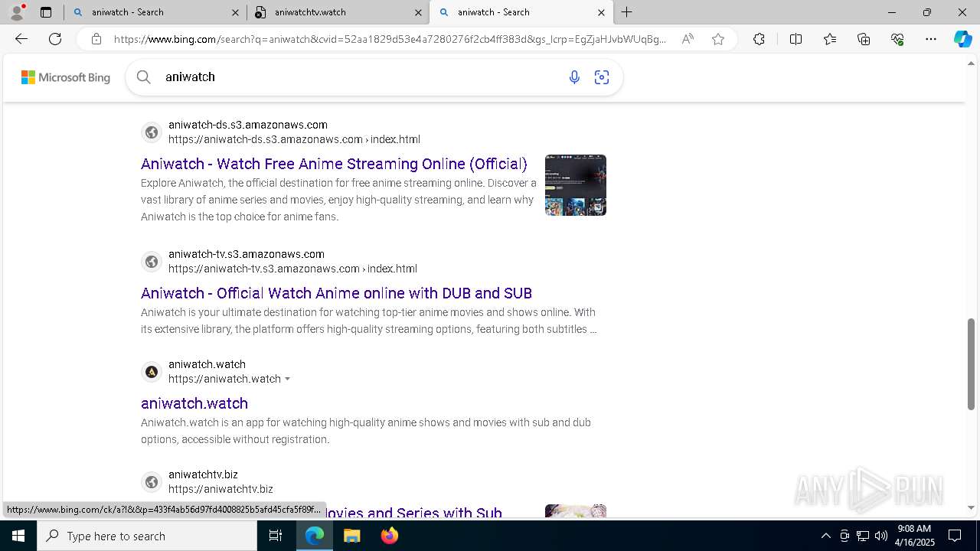Click the search magnifier icon in Bing box
The height and width of the screenshot is (551, 980).
(x=143, y=77)
